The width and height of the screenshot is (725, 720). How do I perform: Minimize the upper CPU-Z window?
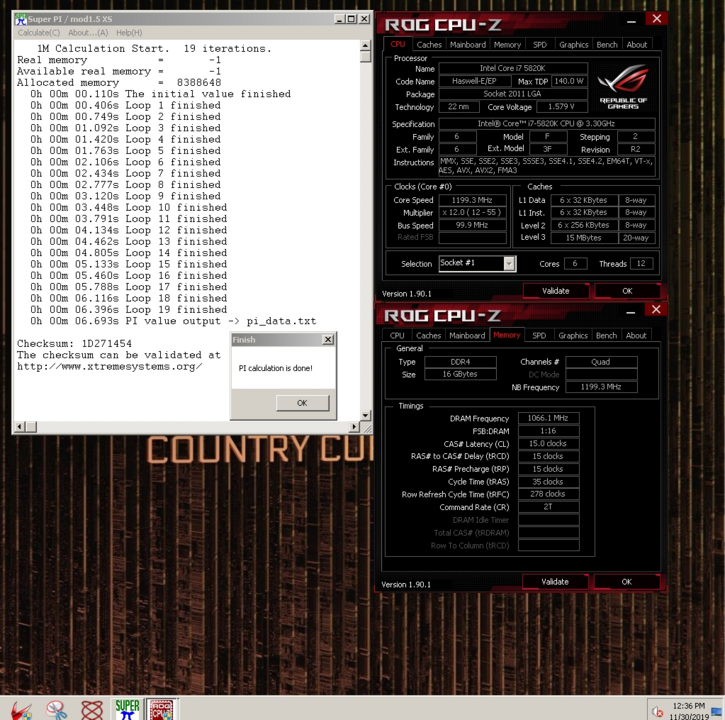click(631, 21)
